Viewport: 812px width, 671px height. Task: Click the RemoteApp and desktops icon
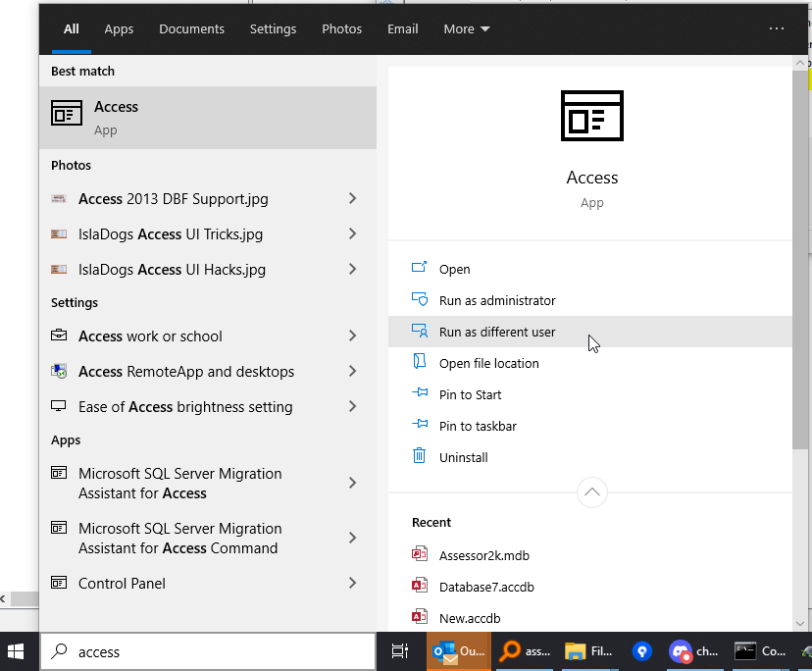pos(59,371)
